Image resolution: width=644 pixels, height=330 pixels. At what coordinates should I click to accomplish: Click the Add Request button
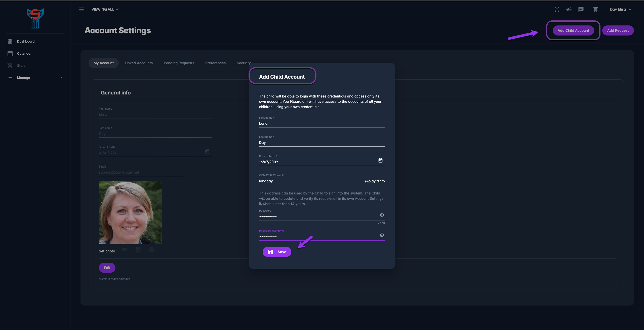point(618,30)
